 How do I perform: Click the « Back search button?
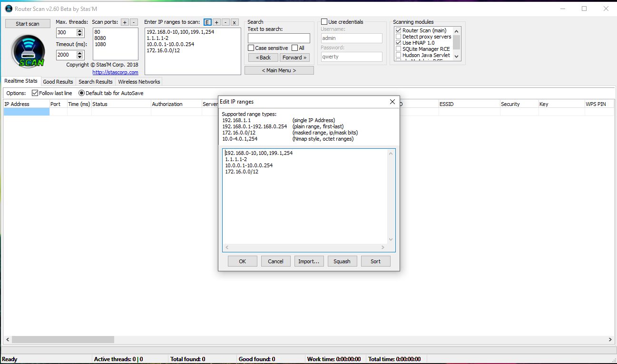point(263,57)
